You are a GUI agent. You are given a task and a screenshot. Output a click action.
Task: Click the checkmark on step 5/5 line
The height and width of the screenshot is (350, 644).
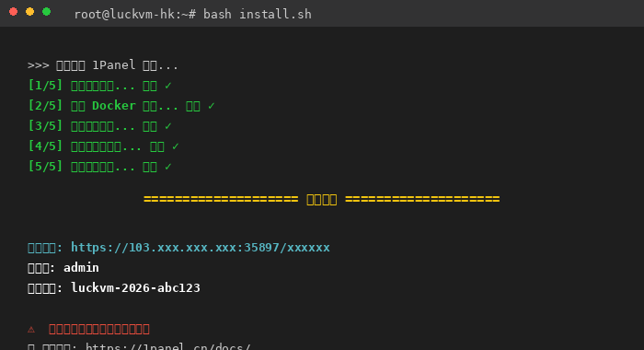[168, 167]
